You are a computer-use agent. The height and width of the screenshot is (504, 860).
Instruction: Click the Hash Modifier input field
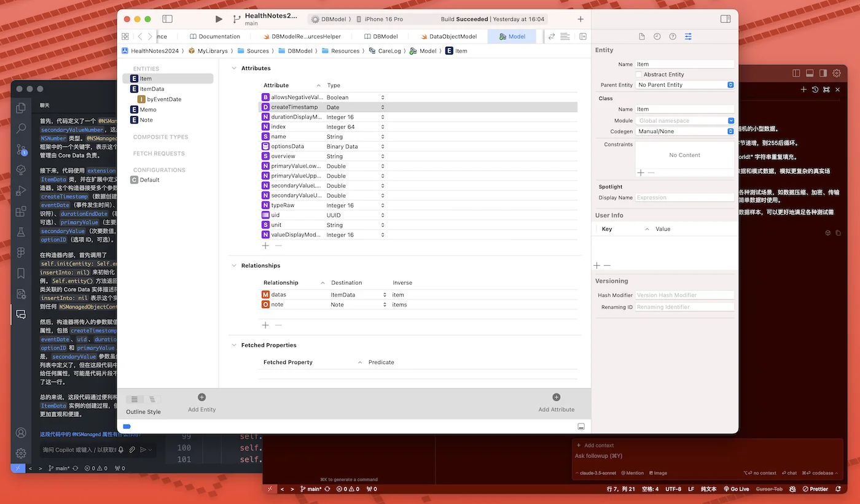684,295
